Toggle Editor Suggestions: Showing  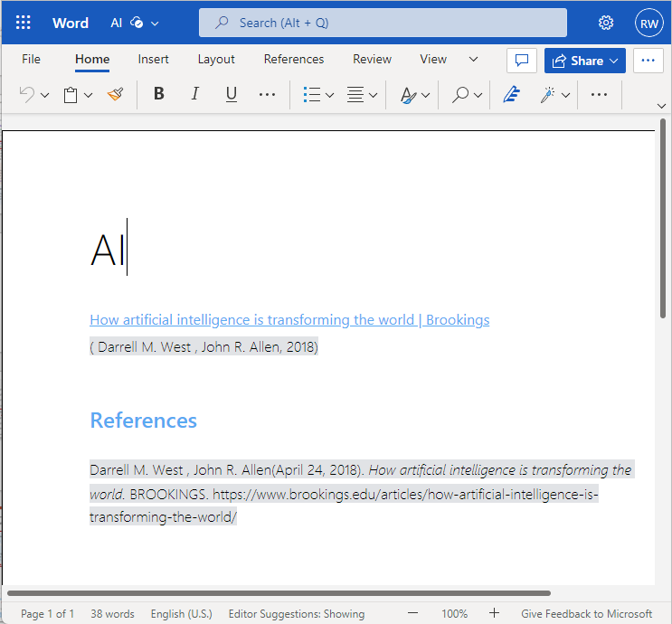[x=296, y=614]
